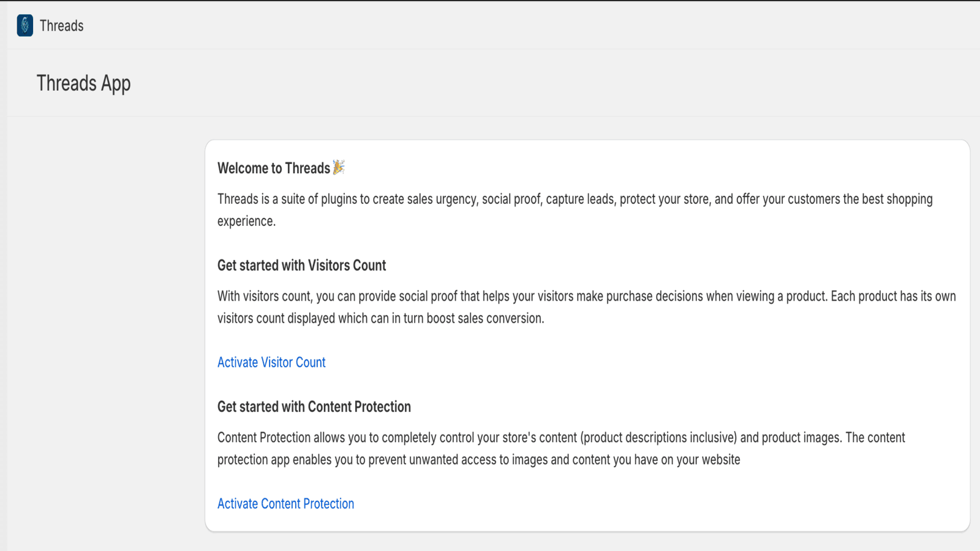
Task: Click the 'boost sales conversion' text line
Action: (x=380, y=319)
